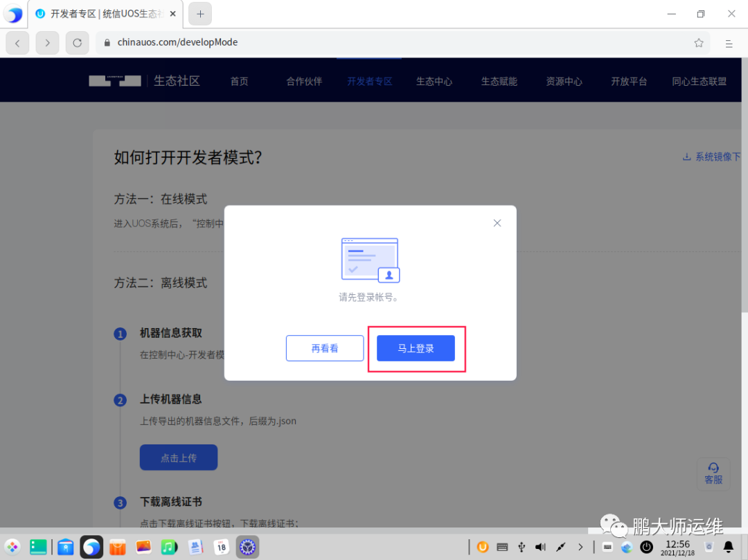Open 开发者专区 navigation item
This screenshot has height=560, width=748.
(x=369, y=81)
